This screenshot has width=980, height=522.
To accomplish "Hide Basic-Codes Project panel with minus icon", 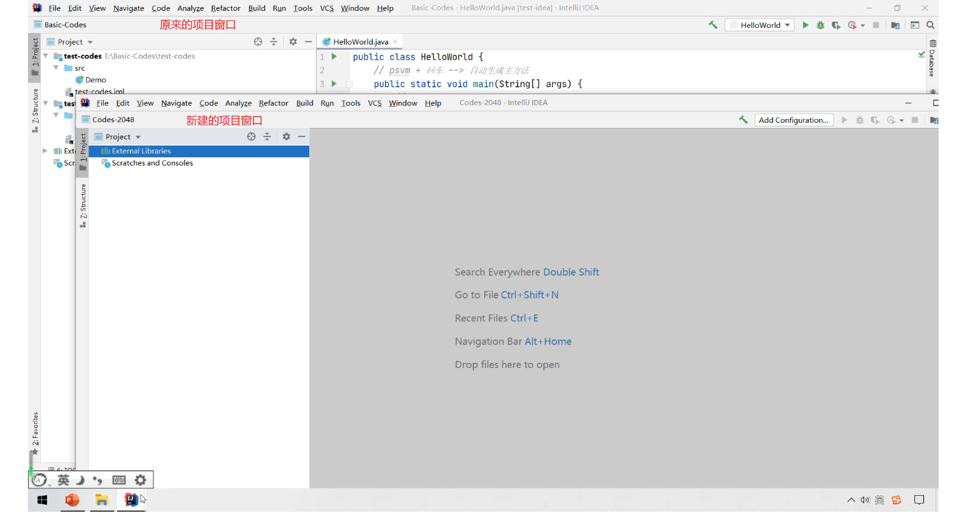I will coord(308,41).
